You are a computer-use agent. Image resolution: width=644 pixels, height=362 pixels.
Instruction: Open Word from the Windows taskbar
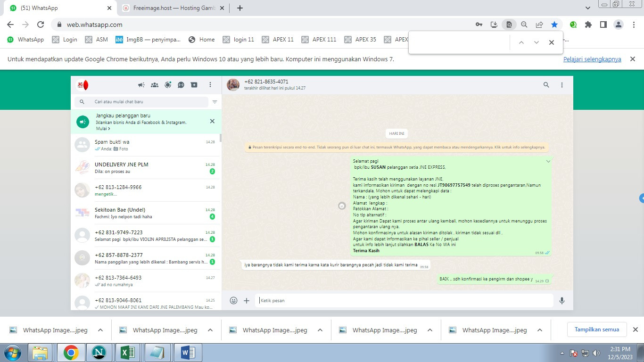(x=188, y=353)
